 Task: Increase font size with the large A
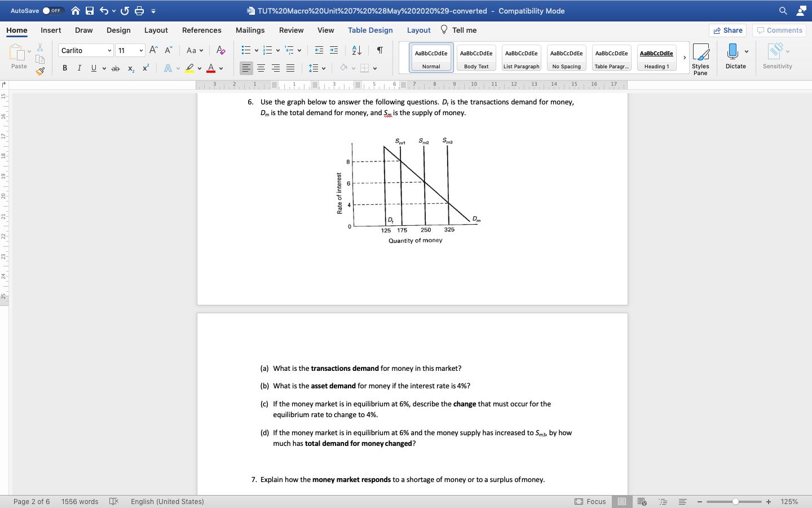point(153,50)
